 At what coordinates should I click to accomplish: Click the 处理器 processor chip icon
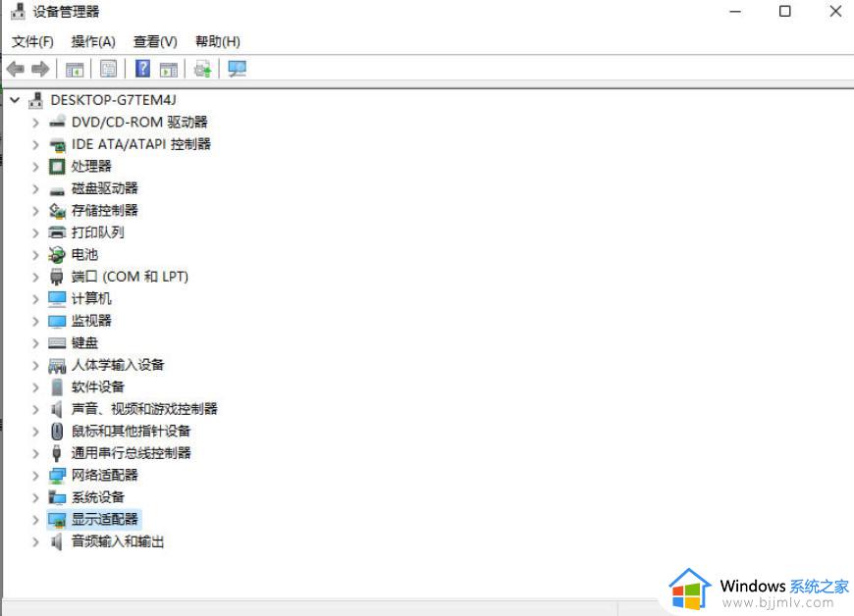(x=57, y=167)
